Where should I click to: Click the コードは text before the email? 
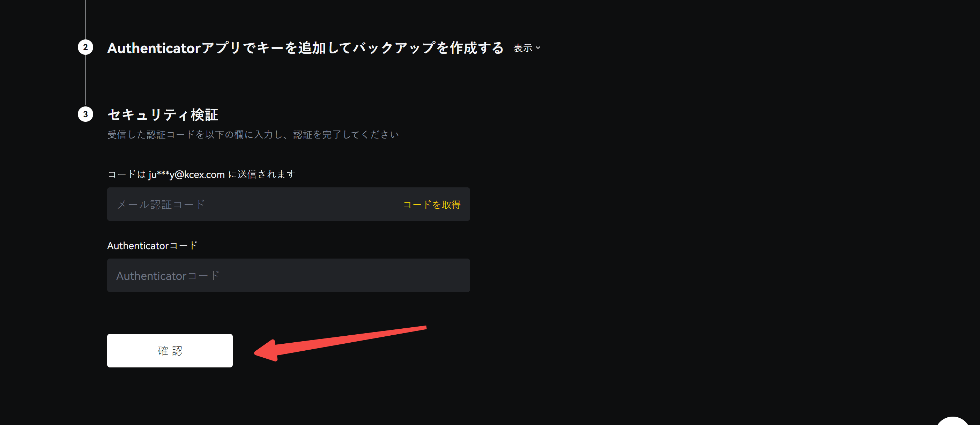[x=127, y=175]
